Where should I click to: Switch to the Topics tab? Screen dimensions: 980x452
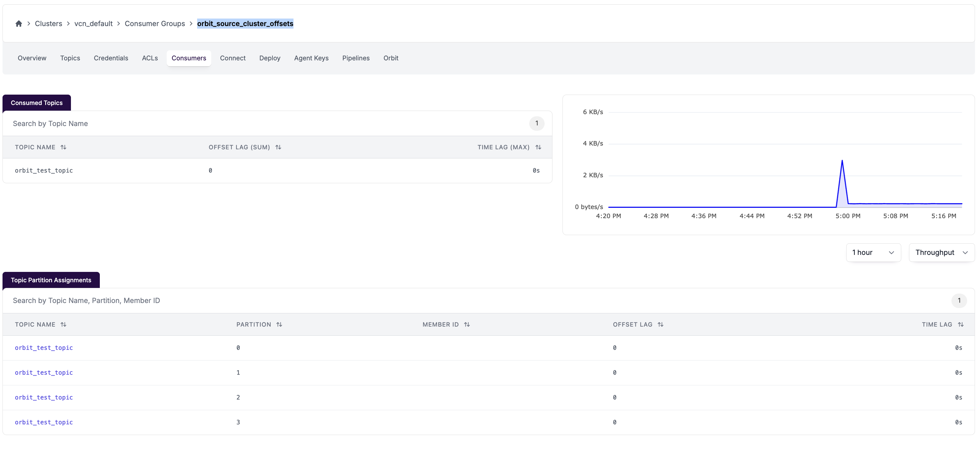(x=70, y=58)
